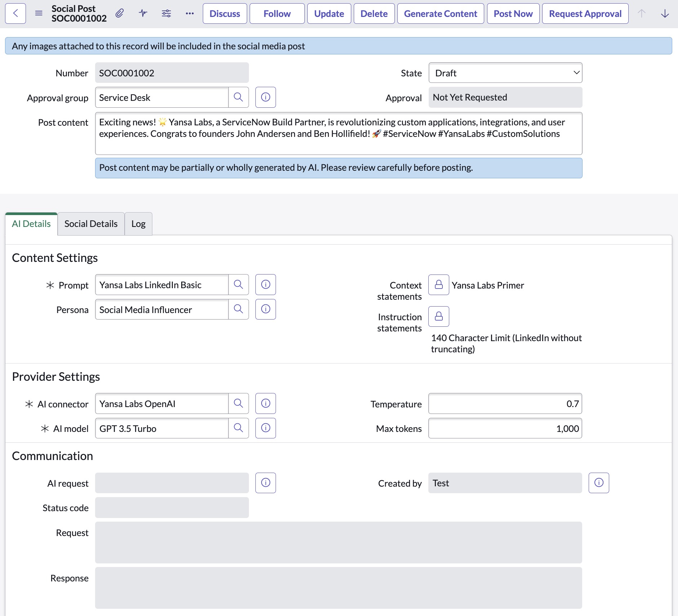The width and height of the screenshot is (678, 616).
Task: Click the Delete button
Action: pyautogui.click(x=374, y=14)
